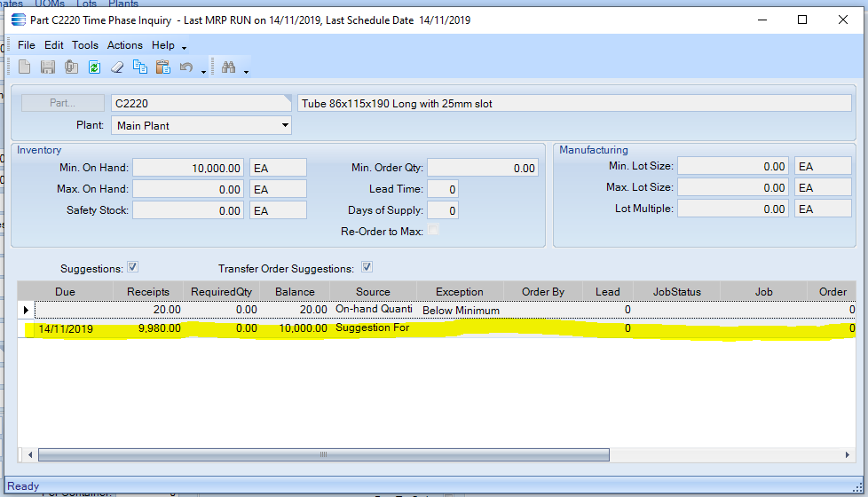Click the attachments paperclip toolbar icon
Viewport: 868px width, 497px height.
pyautogui.click(x=71, y=67)
